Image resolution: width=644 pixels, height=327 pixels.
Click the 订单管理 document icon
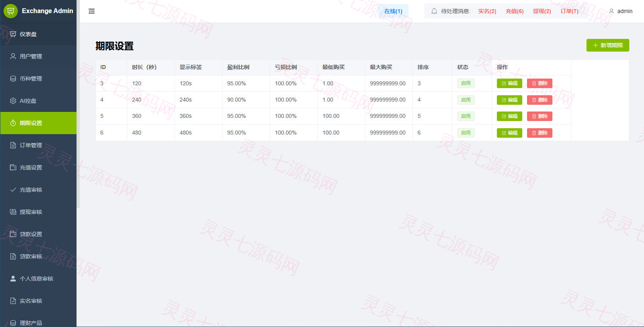coord(13,145)
